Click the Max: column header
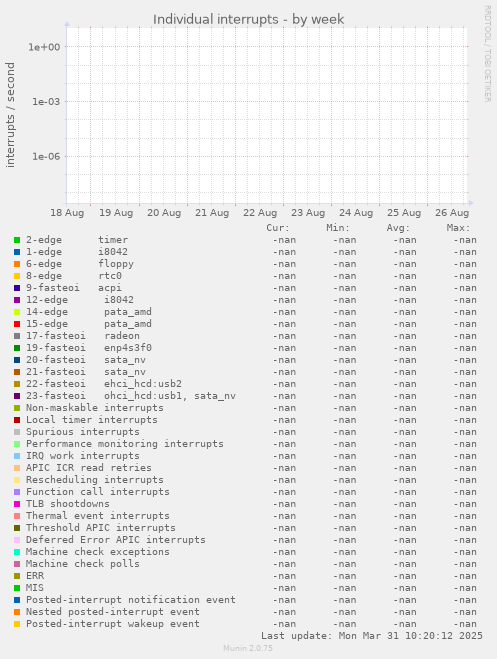 458,228
